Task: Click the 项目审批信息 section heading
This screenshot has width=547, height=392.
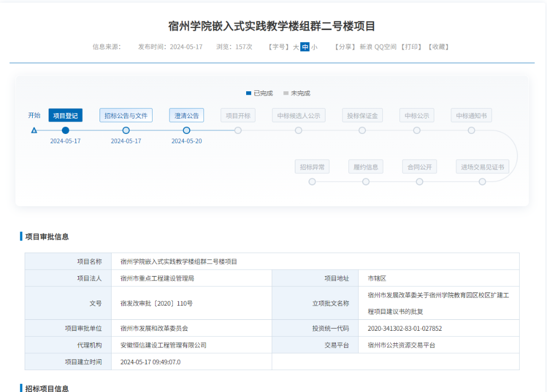Action: [x=47, y=237]
